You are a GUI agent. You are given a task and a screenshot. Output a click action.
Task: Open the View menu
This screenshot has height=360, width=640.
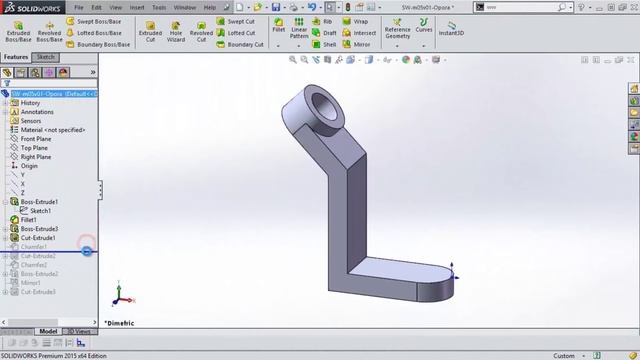[116, 7]
